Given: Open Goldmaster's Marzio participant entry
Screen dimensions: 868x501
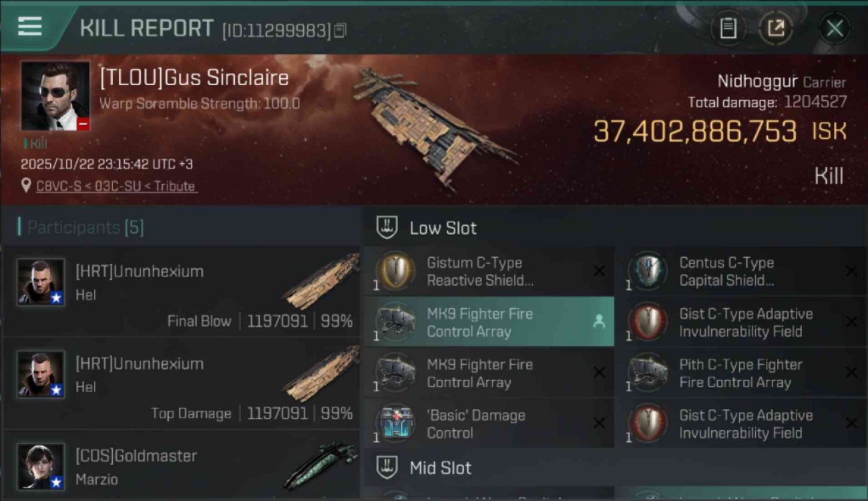Looking at the screenshot, I should click(x=182, y=466).
